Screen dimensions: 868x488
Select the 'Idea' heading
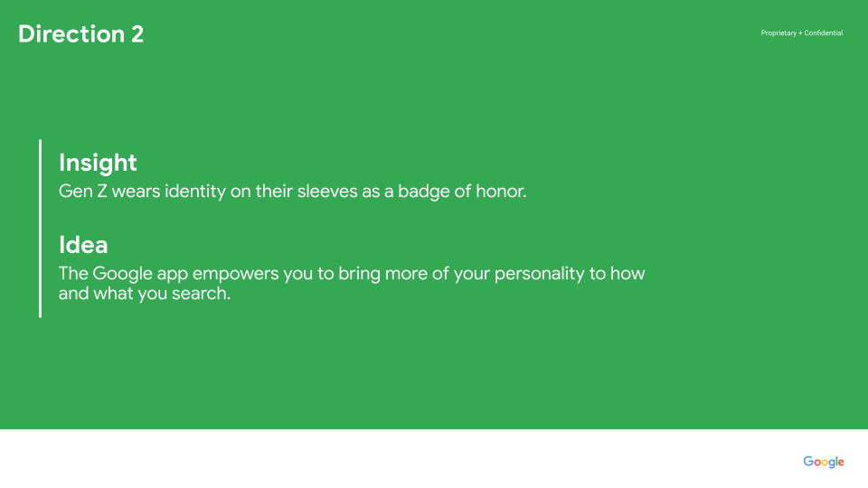click(83, 245)
